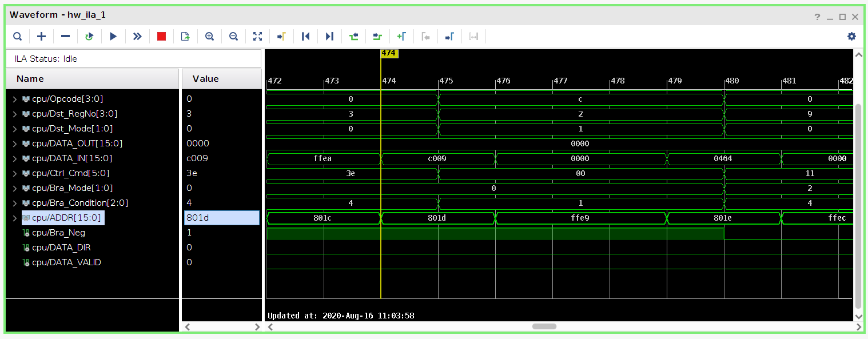Image resolution: width=868 pixels, height=339 pixels.
Task: Click value 801d in the Value column
Action: tap(221, 218)
